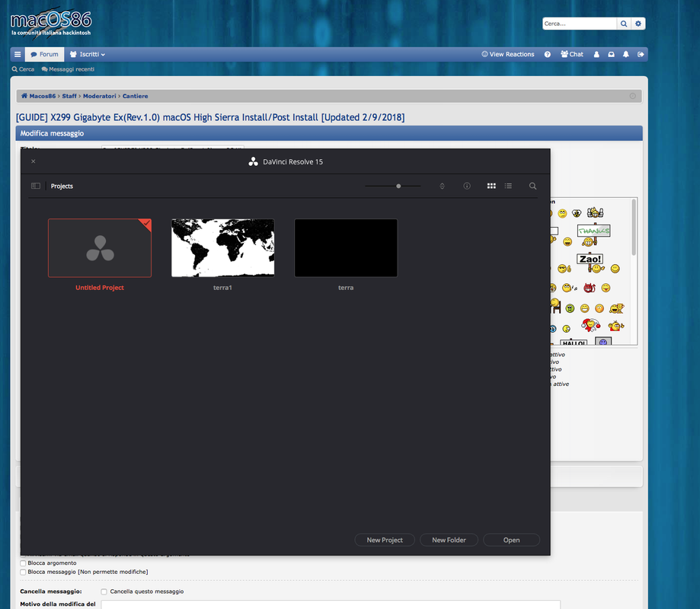Click the Cerca search link
Screen dimensions: 700x609
pyautogui.click(x=23, y=69)
